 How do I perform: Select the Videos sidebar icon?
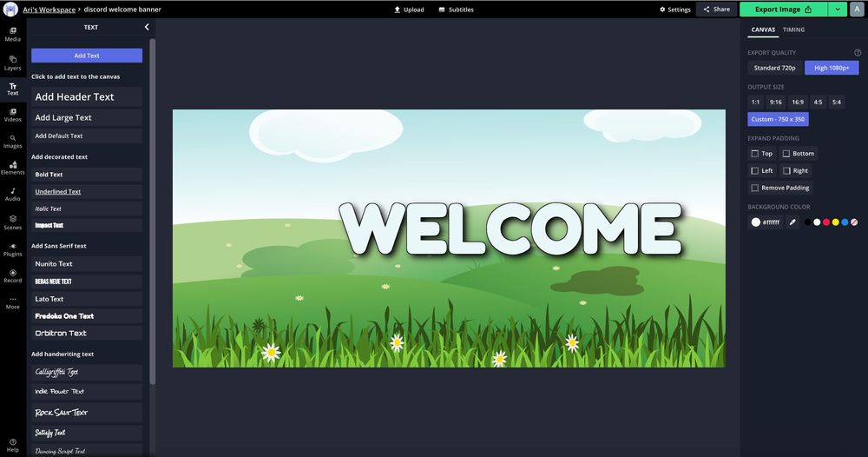(x=13, y=115)
